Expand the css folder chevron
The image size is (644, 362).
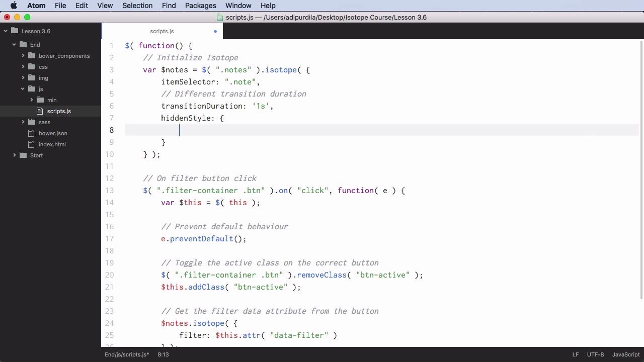click(23, 67)
